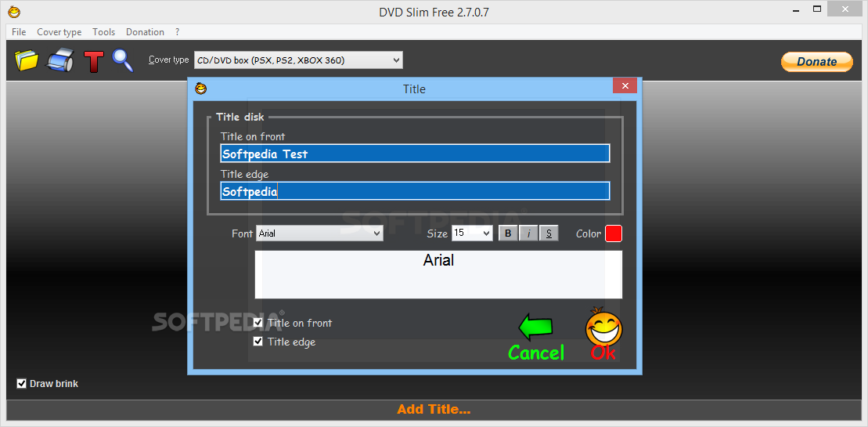Click the printer icon in toolbar
Viewport: 868px width, 427px height.
(x=59, y=60)
